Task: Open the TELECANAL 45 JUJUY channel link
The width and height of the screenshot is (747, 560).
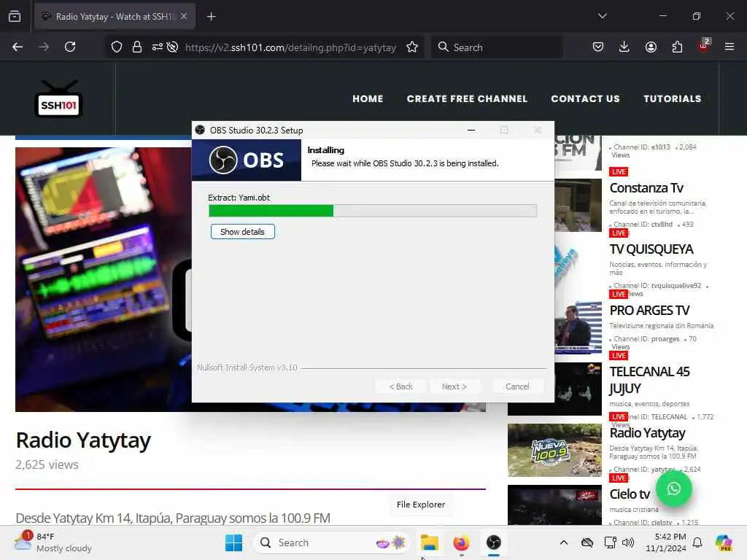Action: (x=649, y=380)
